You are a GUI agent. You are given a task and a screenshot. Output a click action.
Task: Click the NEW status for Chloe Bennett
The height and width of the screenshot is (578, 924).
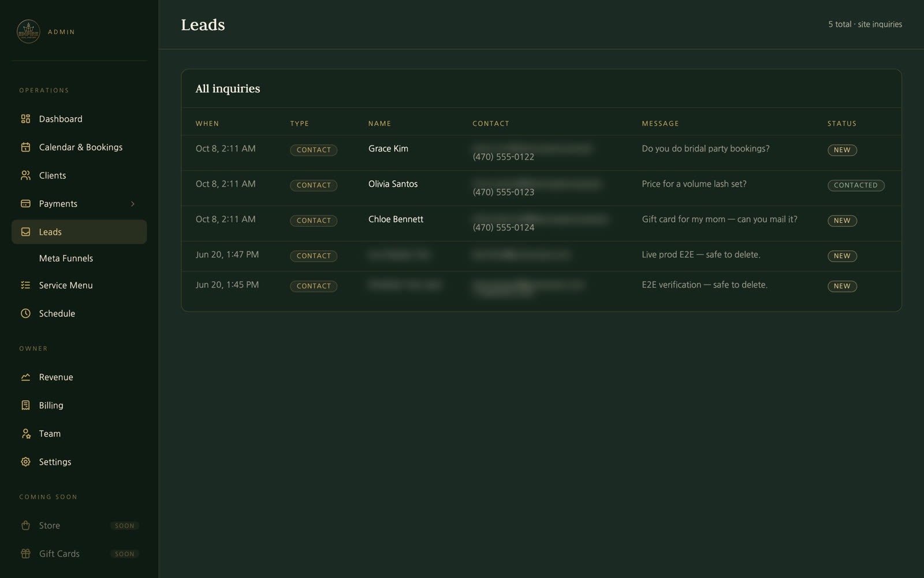(842, 221)
